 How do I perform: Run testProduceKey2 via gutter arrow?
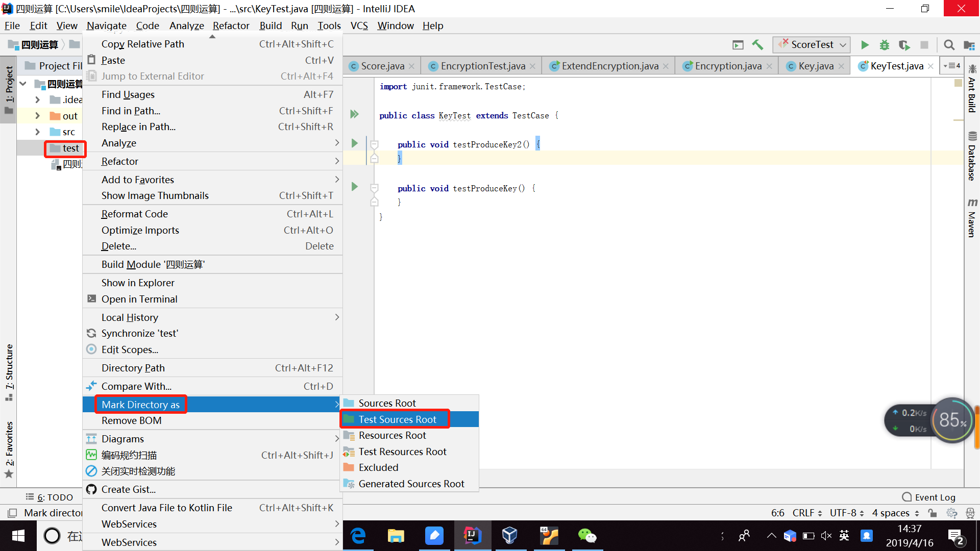point(354,143)
